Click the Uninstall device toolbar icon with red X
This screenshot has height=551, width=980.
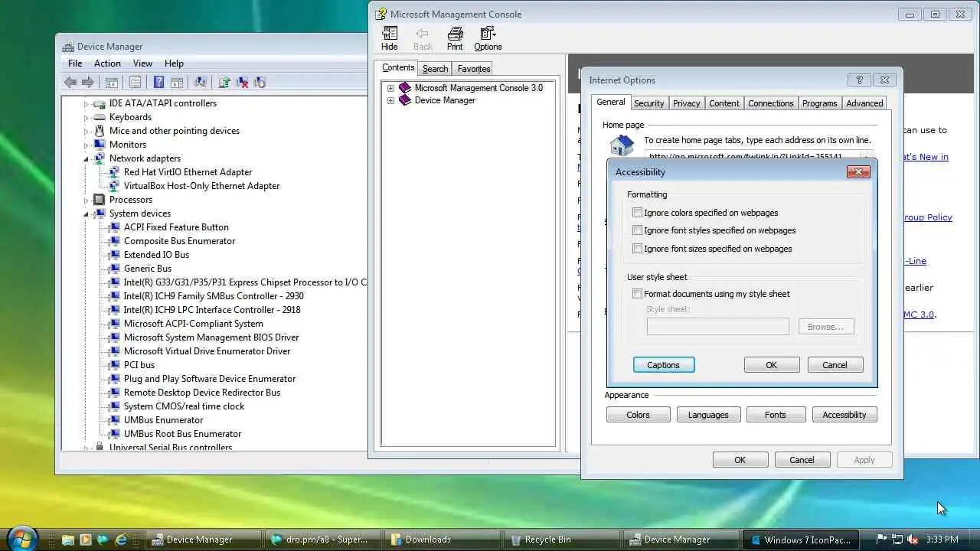pos(242,83)
